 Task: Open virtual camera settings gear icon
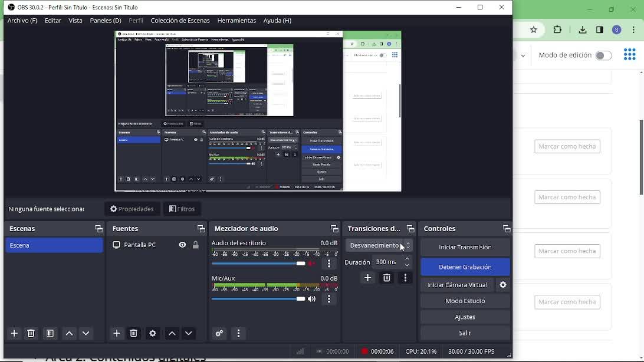click(503, 285)
